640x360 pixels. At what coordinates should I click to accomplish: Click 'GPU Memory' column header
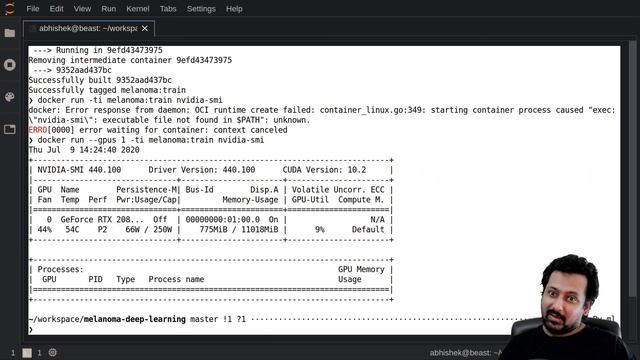(x=361, y=269)
